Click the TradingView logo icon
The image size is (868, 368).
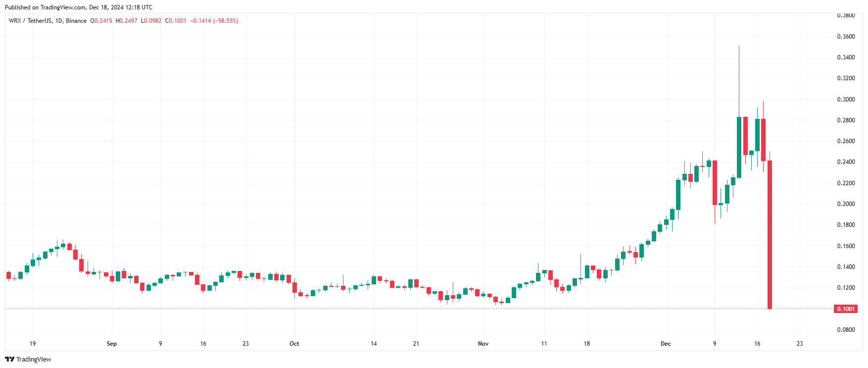pos(9,360)
